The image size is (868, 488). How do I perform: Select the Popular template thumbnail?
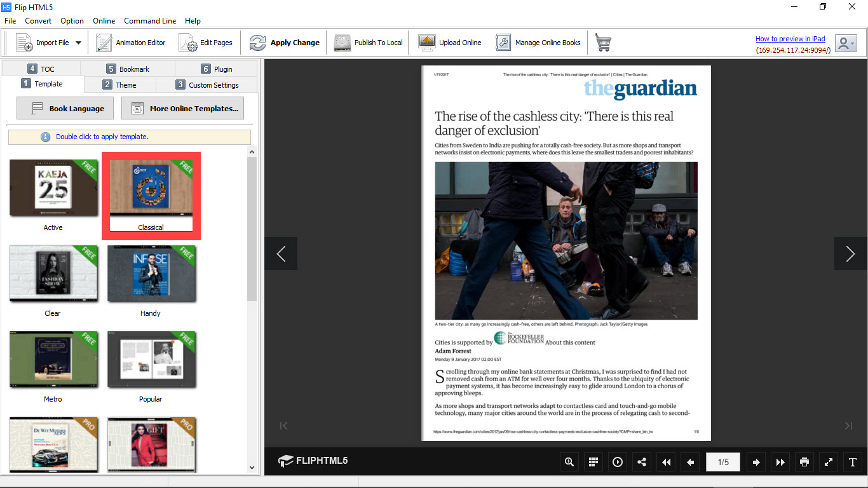pyautogui.click(x=151, y=360)
